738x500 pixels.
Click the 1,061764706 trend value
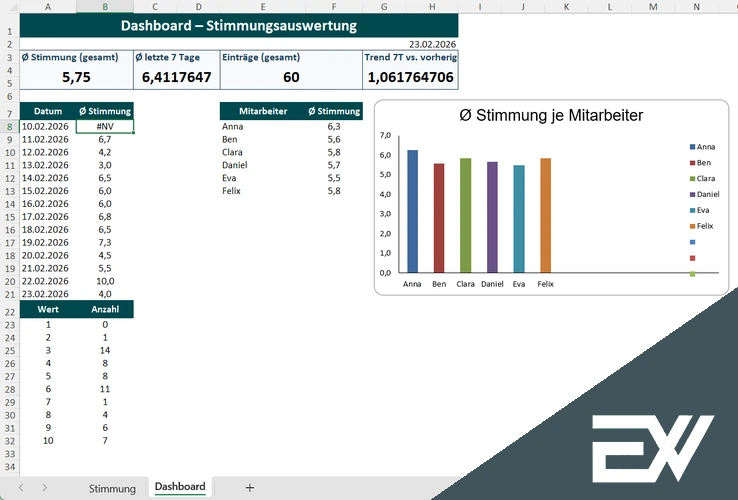(x=410, y=77)
